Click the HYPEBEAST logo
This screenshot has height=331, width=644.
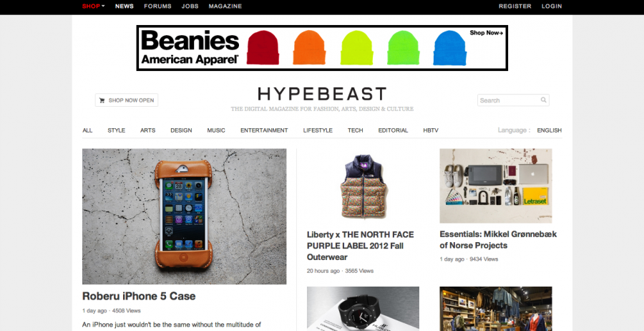coord(322,94)
